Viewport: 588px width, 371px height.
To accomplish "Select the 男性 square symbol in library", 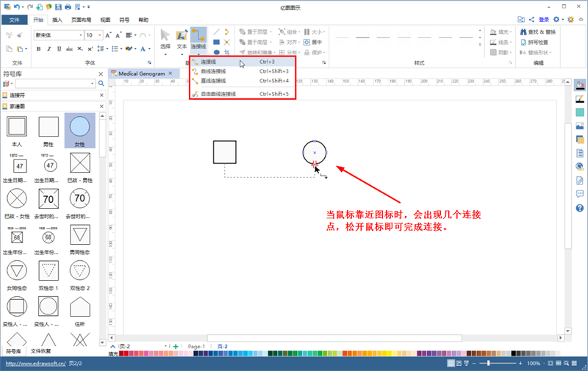I will (49, 131).
